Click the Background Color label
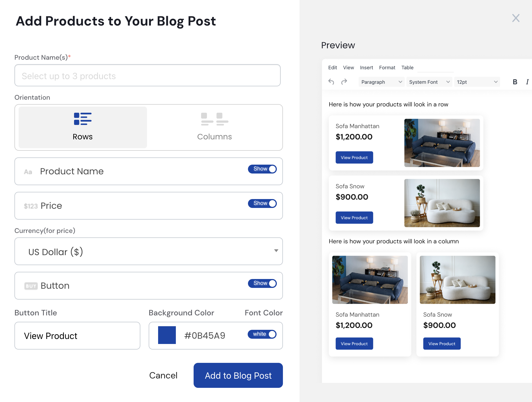This screenshot has height=402, width=532. (181, 313)
